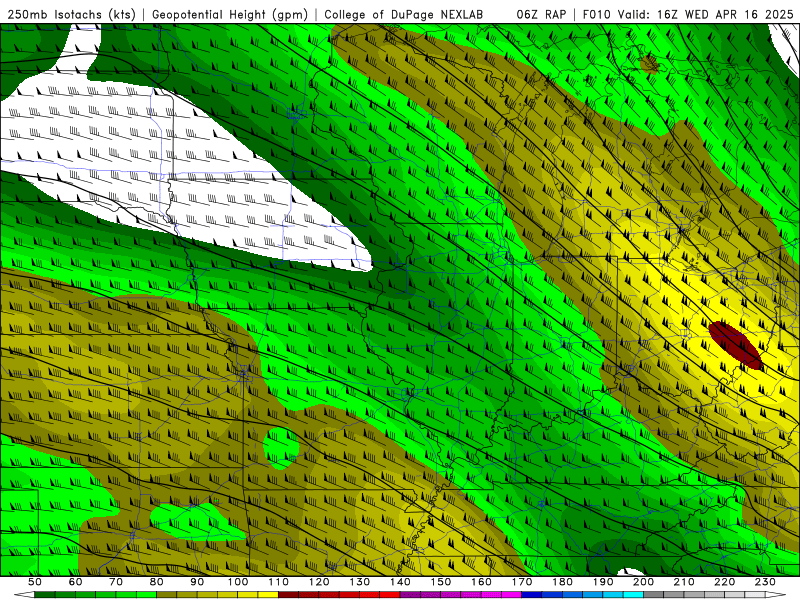Click the round bright green pocket inside the olive area
The height and width of the screenshot is (600, 800).
pyautogui.click(x=281, y=448)
